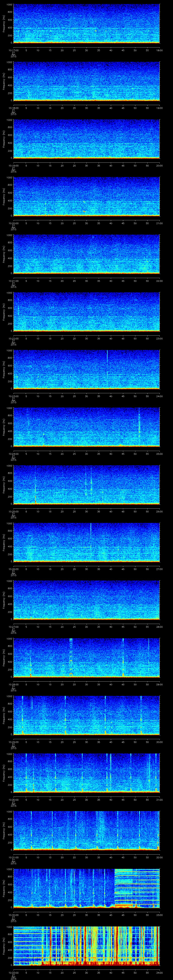Click the '1000' frequency tick of the 10:17:00 panel
Viewport: 173px width, 980px height.
tap(9, 5)
